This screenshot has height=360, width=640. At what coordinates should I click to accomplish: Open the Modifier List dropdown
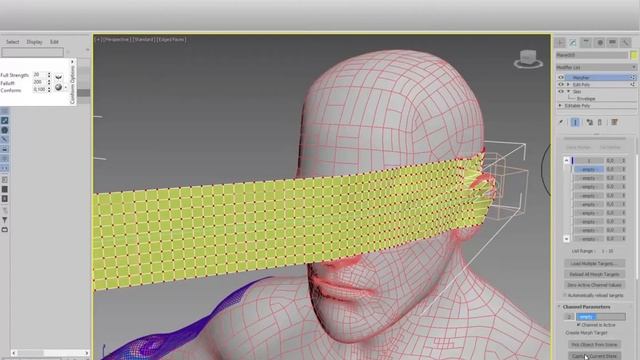596,67
